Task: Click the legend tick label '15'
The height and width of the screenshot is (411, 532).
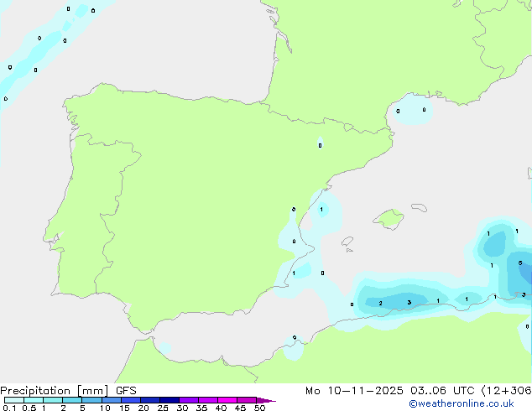Action: click(124, 408)
